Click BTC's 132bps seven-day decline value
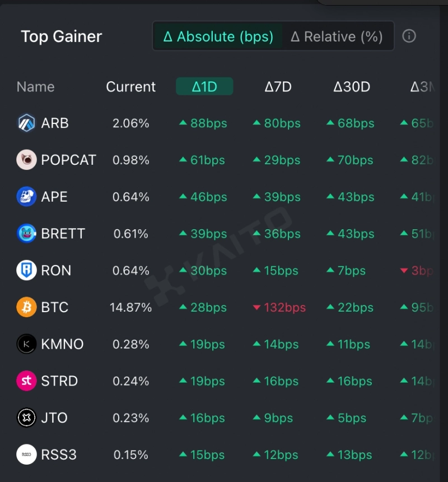The height and width of the screenshot is (482, 448). 279,308
